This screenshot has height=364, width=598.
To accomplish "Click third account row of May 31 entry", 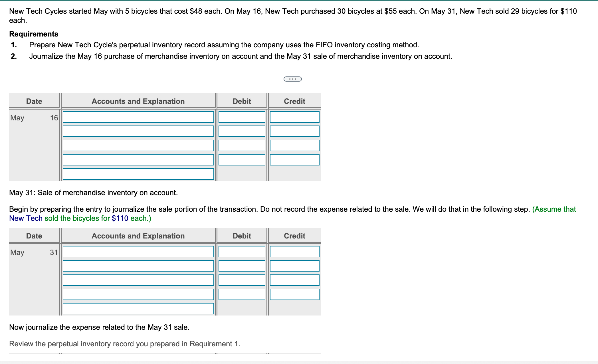I will click(x=138, y=280).
